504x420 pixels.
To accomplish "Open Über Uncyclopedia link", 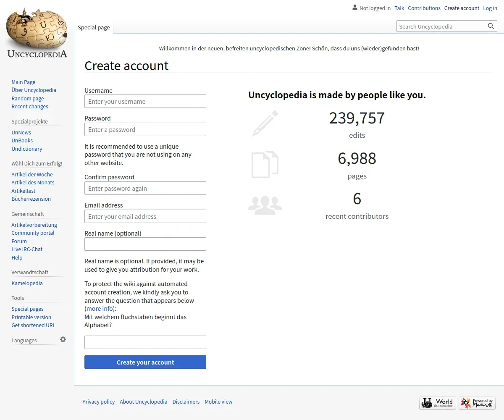I will (34, 90).
